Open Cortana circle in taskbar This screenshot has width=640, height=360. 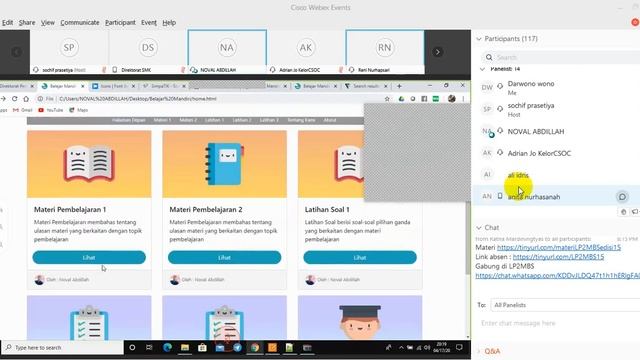point(132,348)
